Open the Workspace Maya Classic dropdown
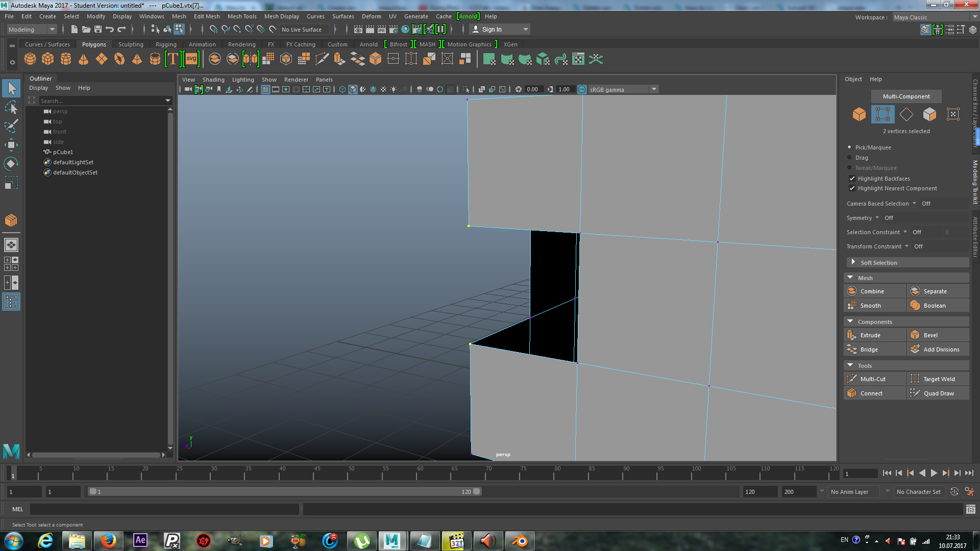The image size is (980, 551). pos(934,17)
